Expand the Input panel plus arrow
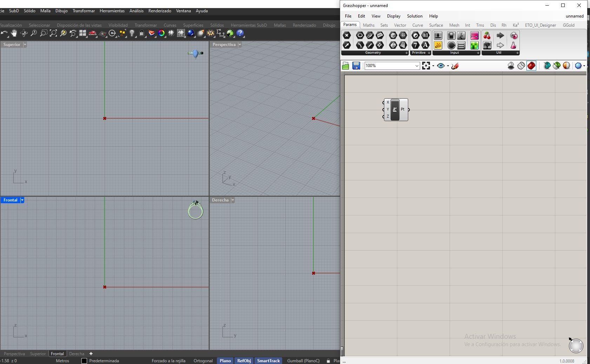This screenshot has height=364, width=590. pos(478,53)
